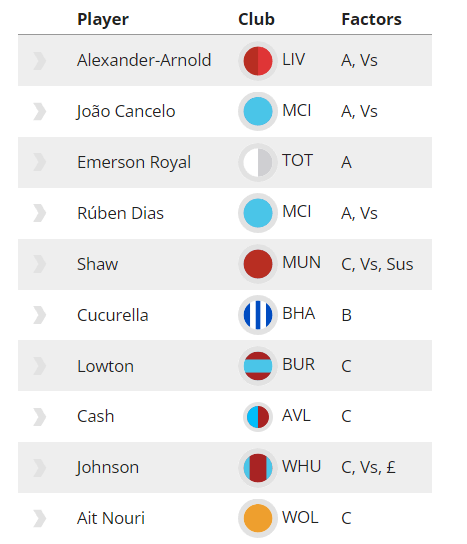Expand the Ait Nouri row chevron
Viewport: 467px width, 544px height.
(40, 518)
